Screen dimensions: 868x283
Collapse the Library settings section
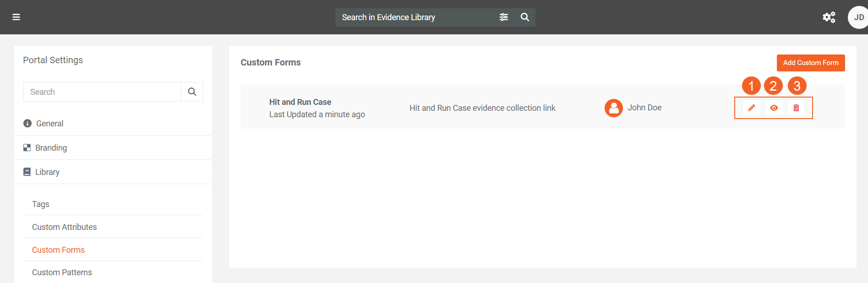coord(47,172)
